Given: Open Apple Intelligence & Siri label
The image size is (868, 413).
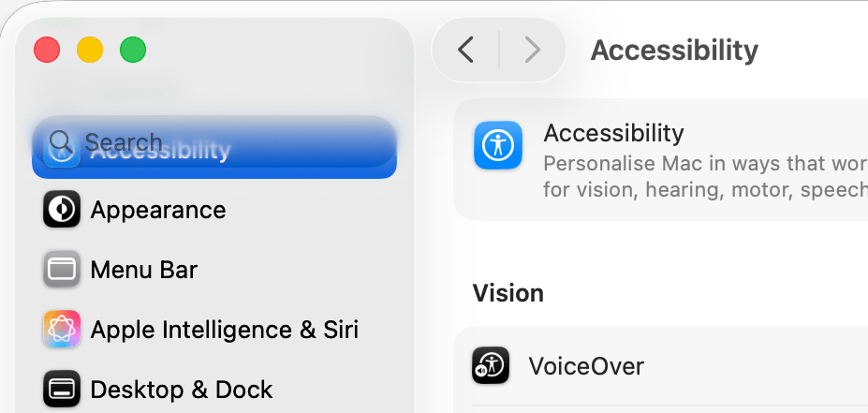Looking at the screenshot, I should pyautogui.click(x=225, y=330).
